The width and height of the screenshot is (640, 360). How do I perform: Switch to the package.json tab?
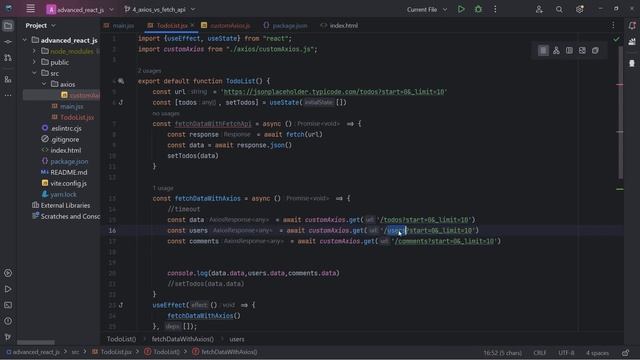(285, 25)
